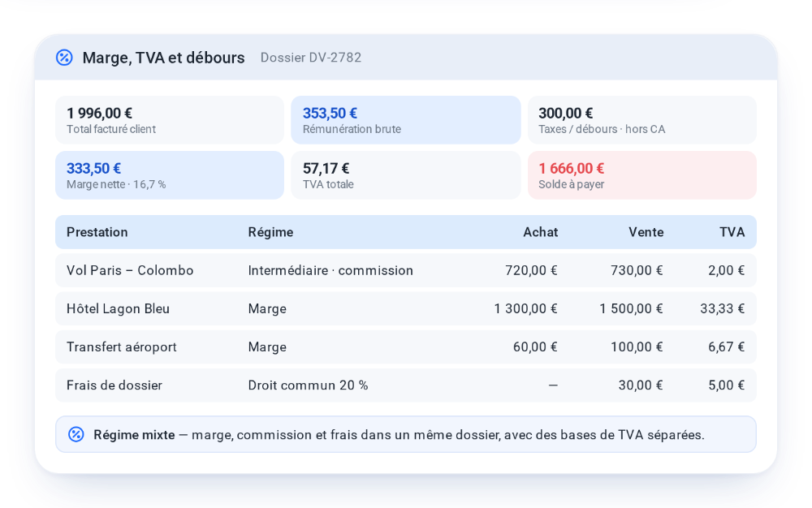Click the 60,00 € purchase amount
The width and height of the screenshot is (812, 508).
[535, 347]
